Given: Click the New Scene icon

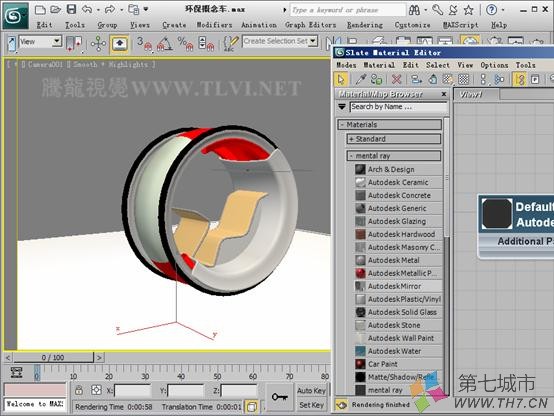Looking at the screenshot, I should 40,10.
